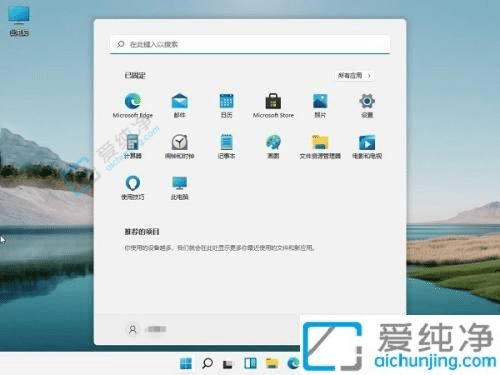Open Widgets from the taskbar
500x375 pixels.
point(250,363)
